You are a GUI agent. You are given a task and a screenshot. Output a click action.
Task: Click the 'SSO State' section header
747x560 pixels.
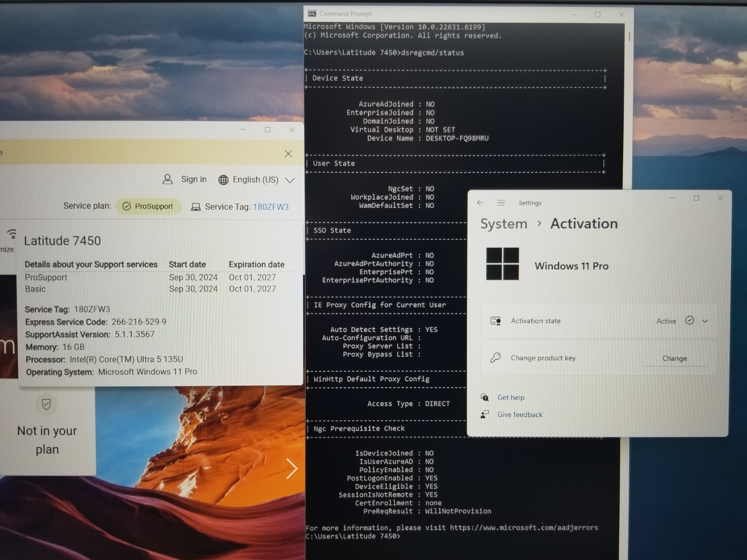(332, 231)
